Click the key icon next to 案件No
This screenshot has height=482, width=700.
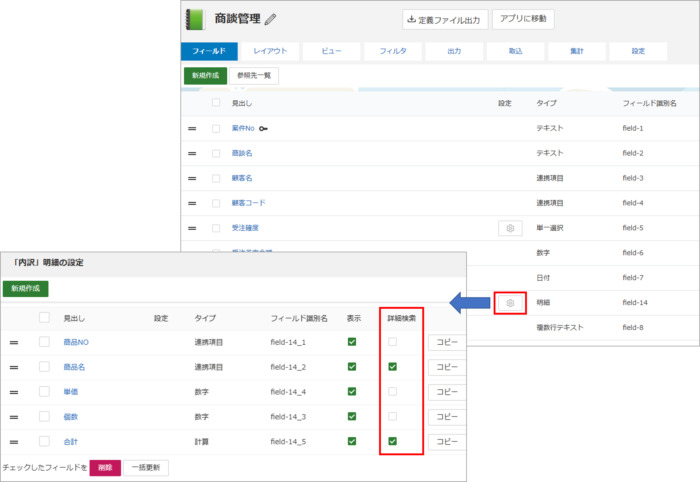263,129
